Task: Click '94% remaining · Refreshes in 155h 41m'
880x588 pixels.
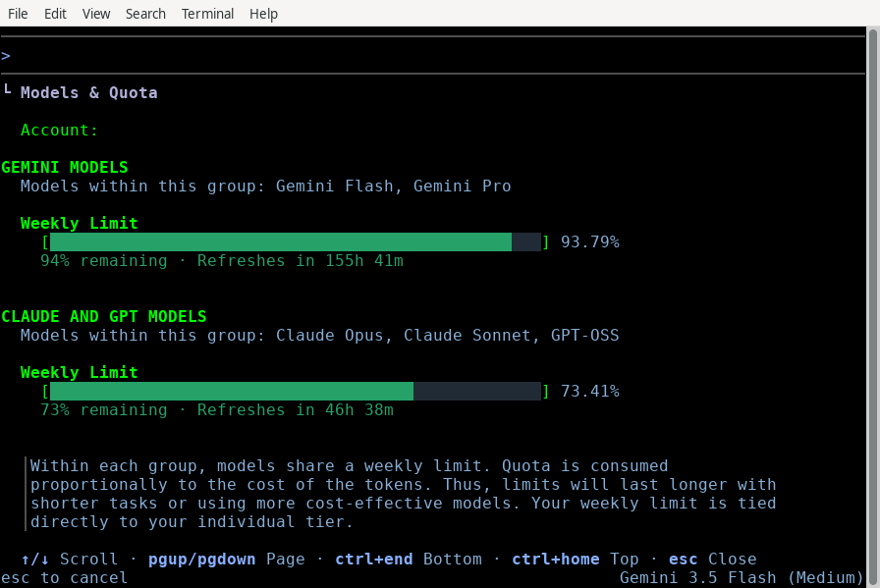Action: point(222,261)
